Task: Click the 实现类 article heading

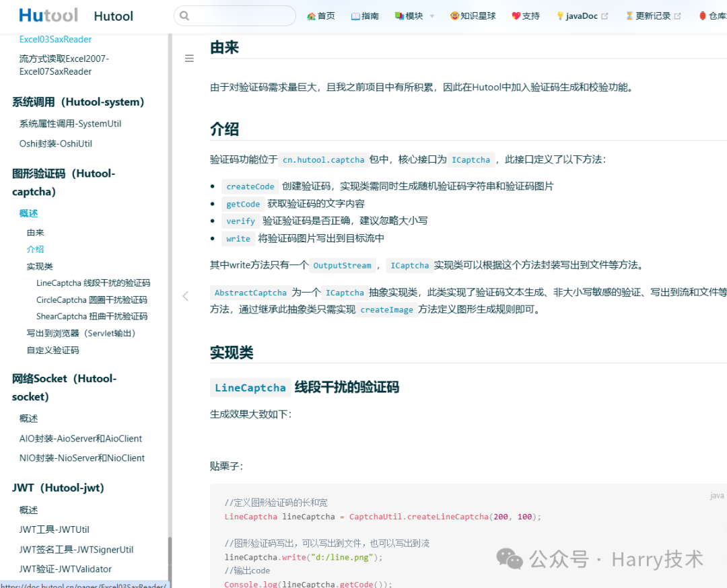Action: [x=232, y=353]
